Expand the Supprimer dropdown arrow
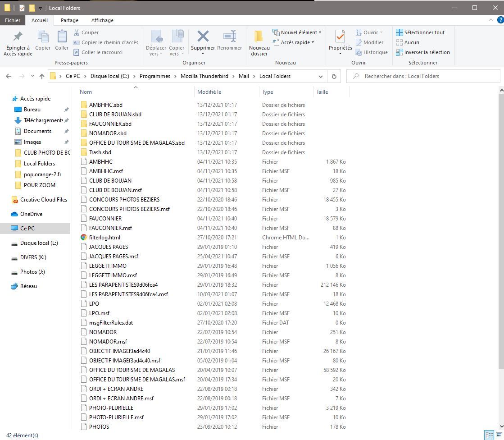Screen dimensions: 504x440 [203, 54]
